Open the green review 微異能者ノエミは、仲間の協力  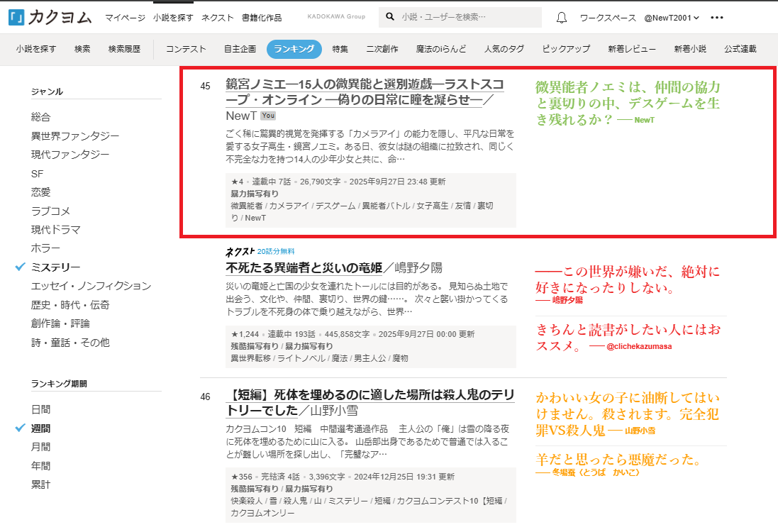[x=627, y=104]
